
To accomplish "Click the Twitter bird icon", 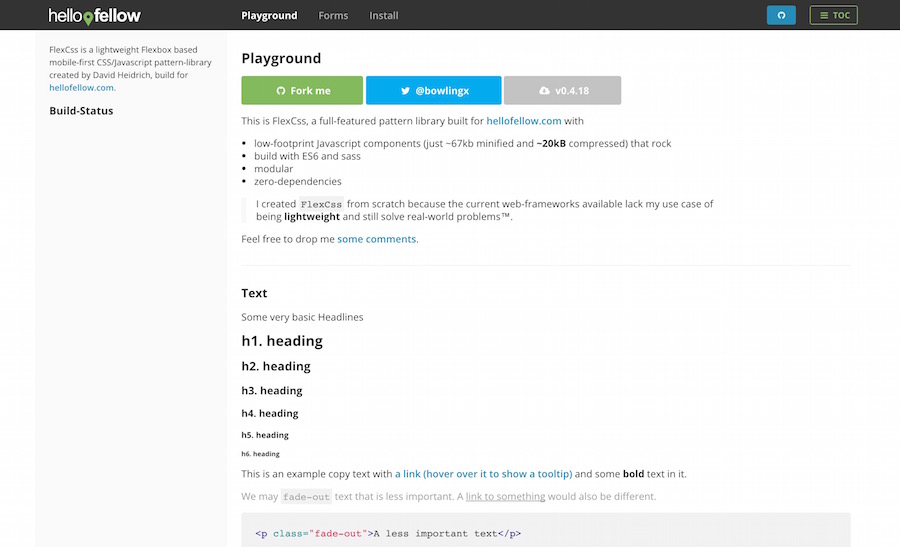I will coord(405,91).
